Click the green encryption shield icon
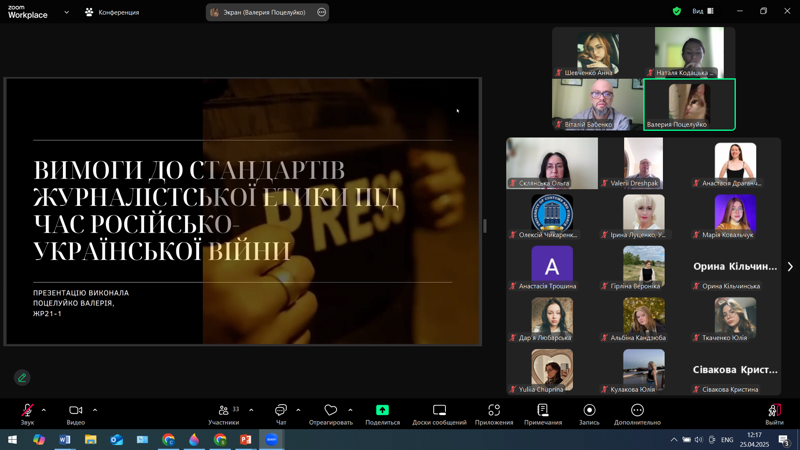 click(677, 11)
